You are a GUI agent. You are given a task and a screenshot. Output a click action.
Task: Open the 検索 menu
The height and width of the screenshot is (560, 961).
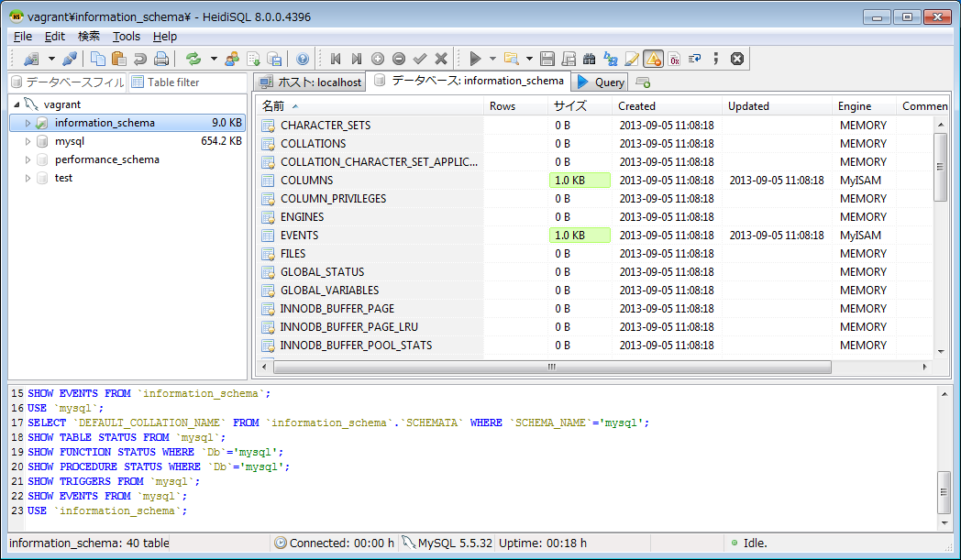pos(89,36)
